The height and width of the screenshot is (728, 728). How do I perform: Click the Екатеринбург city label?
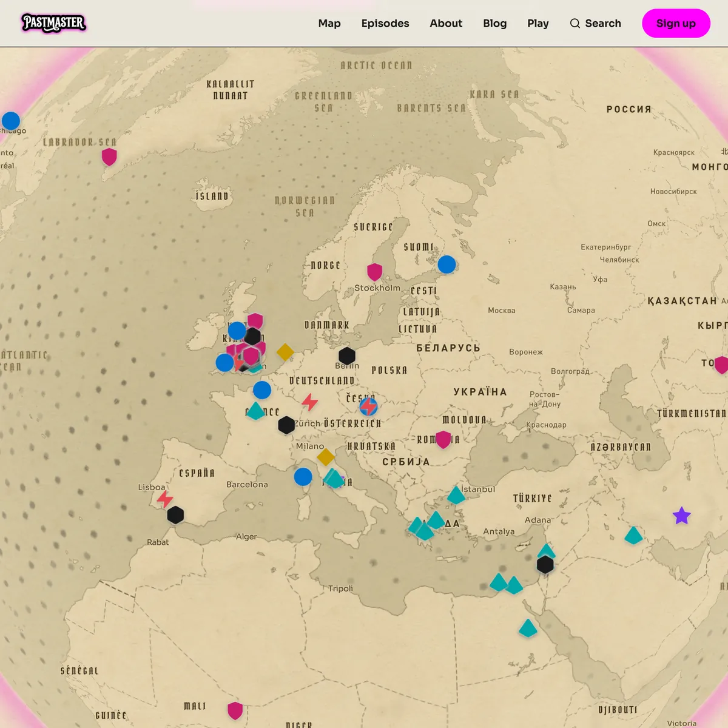606,248
